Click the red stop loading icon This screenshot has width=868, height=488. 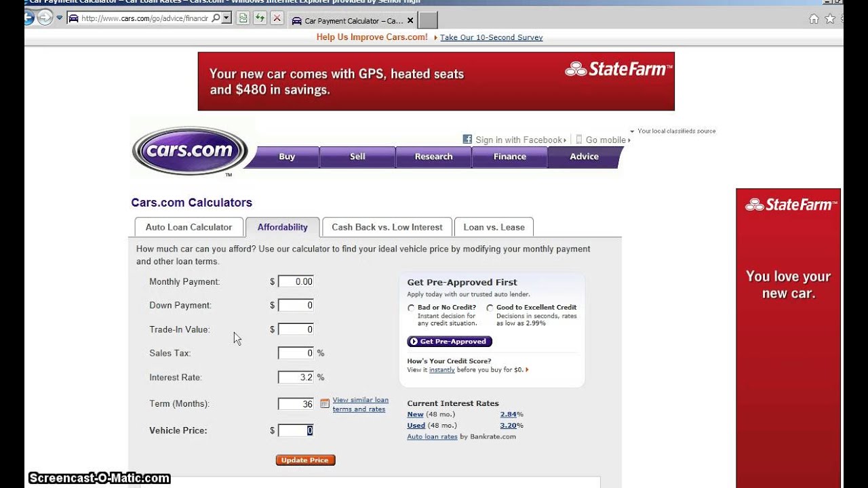tap(277, 18)
